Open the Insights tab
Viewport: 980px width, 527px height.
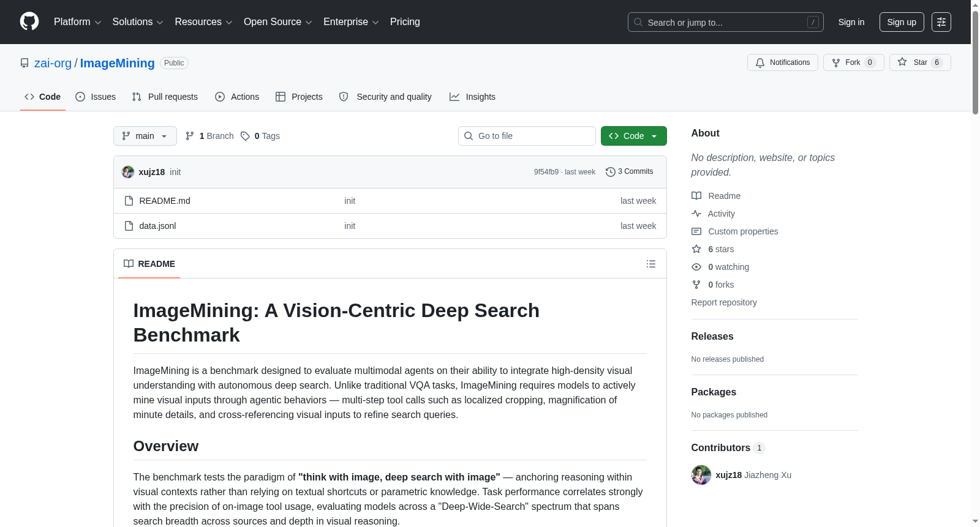click(472, 97)
